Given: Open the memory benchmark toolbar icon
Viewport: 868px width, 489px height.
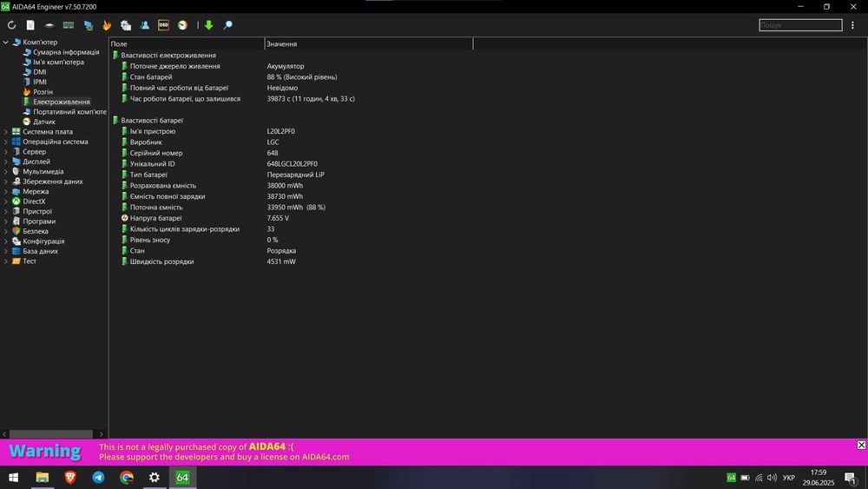Looking at the screenshot, I should (69, 25).
